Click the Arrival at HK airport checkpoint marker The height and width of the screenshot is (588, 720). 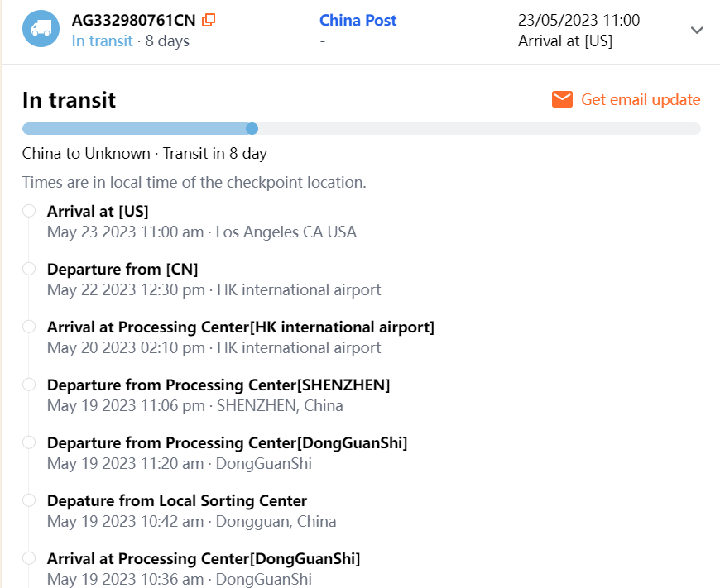click(x=29, y=327)
